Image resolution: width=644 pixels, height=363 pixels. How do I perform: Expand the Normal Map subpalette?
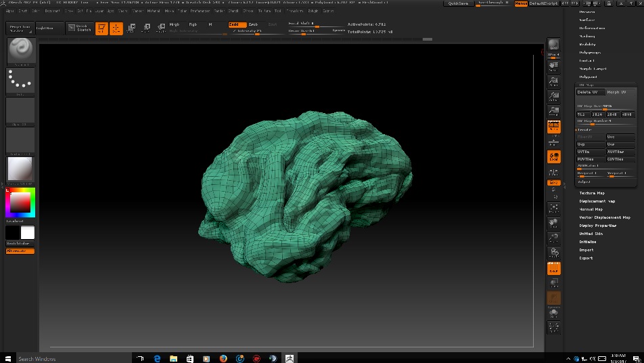click(591, 209)
